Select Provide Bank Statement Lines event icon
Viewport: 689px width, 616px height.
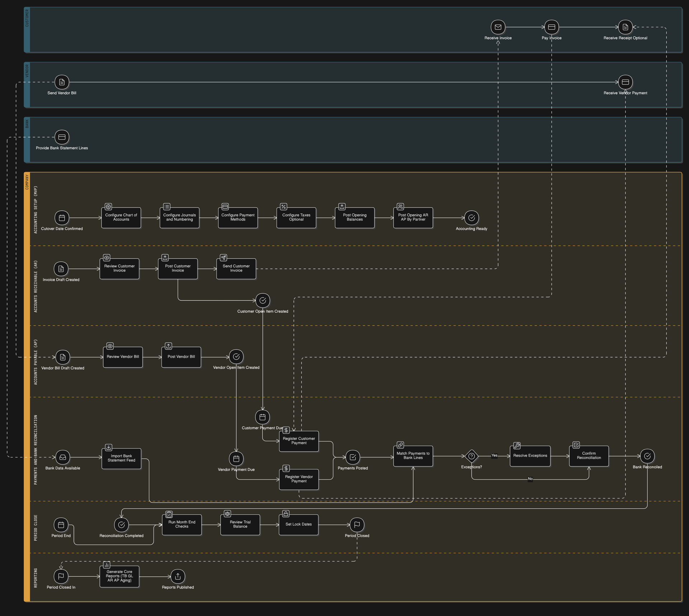click(x=62, y=137)
